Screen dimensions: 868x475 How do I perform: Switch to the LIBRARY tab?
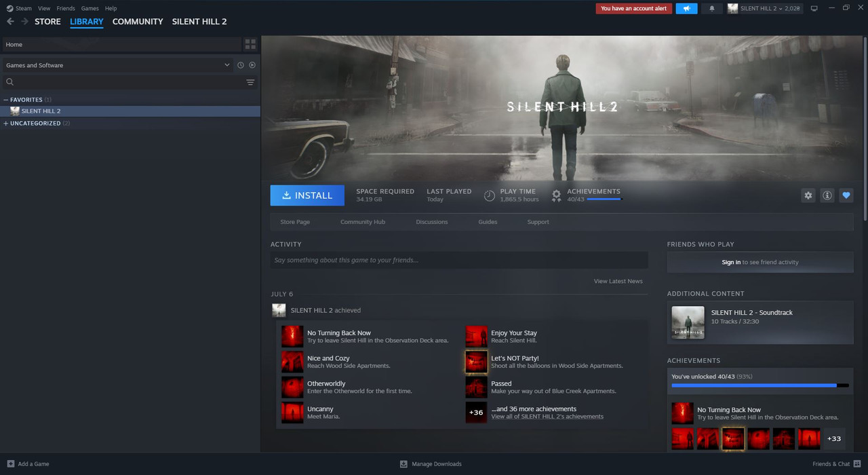pos(87,22)
